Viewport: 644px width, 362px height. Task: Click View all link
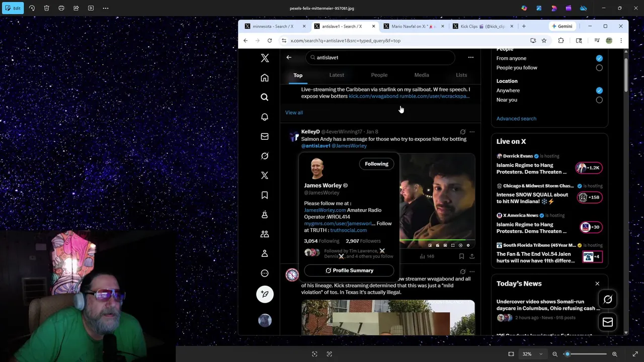tap(294, 113)
